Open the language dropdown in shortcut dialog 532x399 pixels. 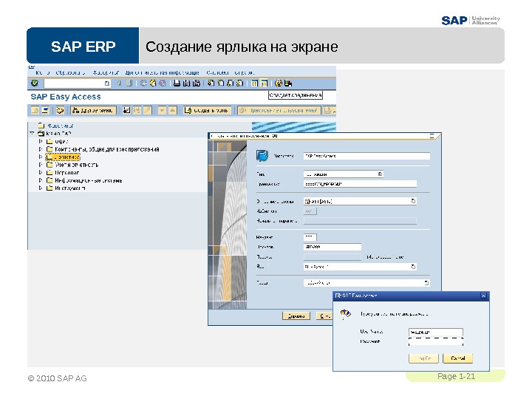click(x=413, y=267)
